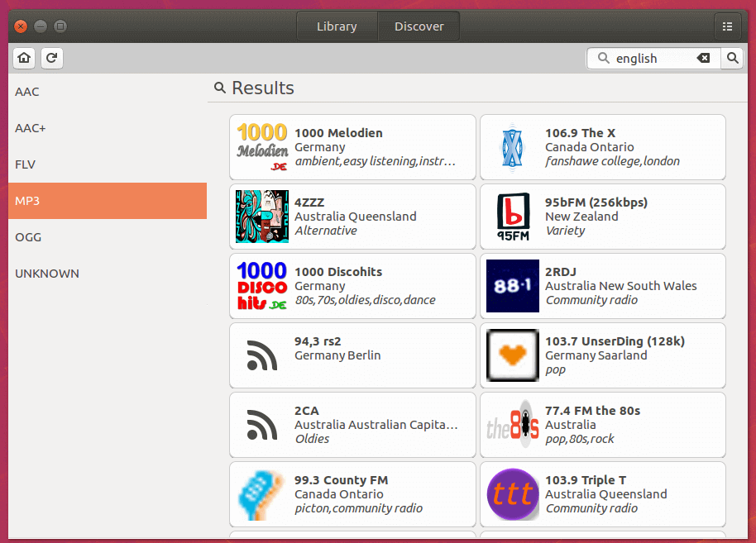Click 'New Zealand' location text

(581, 217)
